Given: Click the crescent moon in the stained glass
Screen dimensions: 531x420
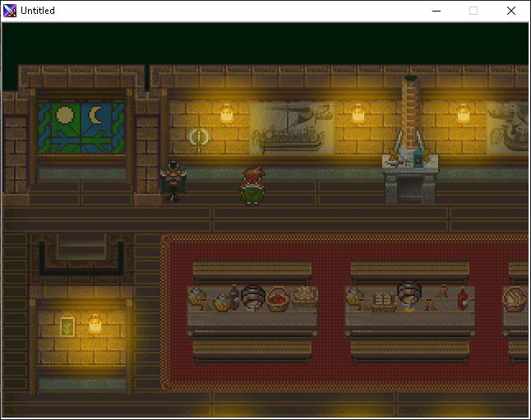Looking at the screenshot, I should coord(98,116).
